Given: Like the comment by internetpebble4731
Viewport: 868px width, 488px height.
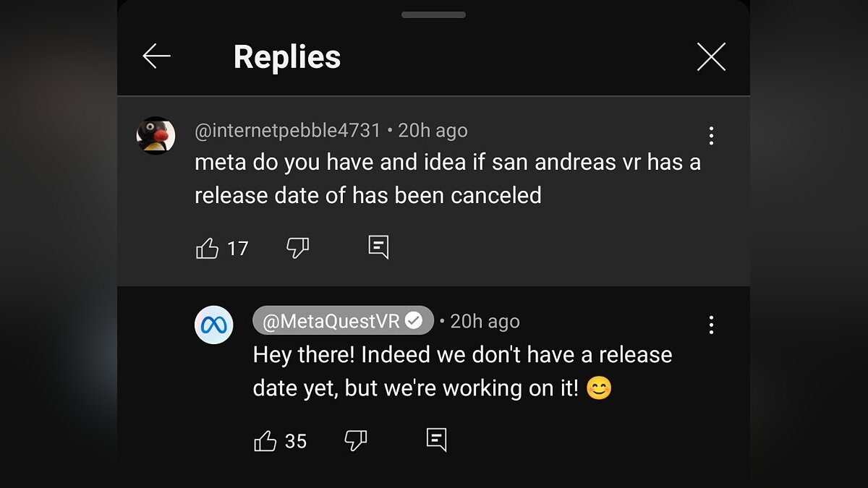Looking at the screenshot, I should click(x=208, y=249).
